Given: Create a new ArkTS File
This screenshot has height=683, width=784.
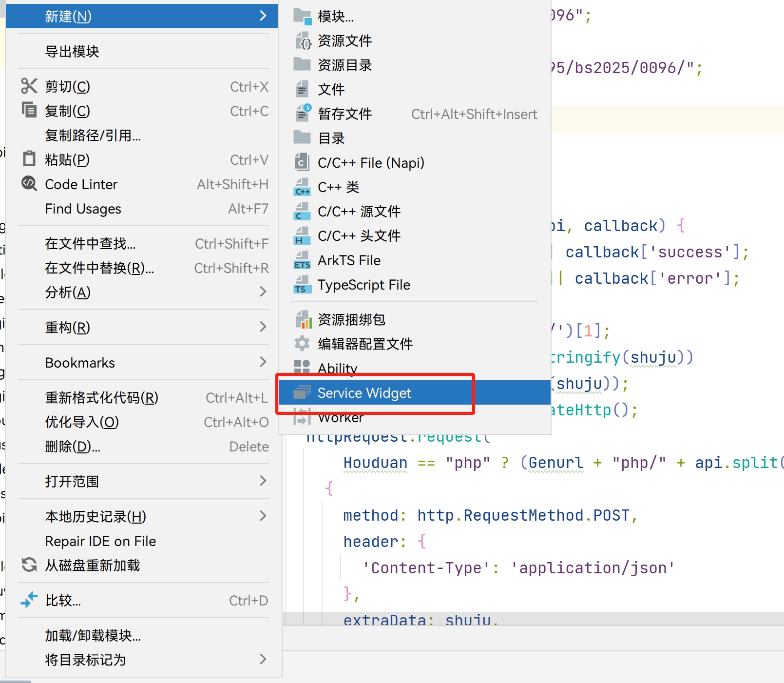Looking at the screenshot, I should click(349, 260).
